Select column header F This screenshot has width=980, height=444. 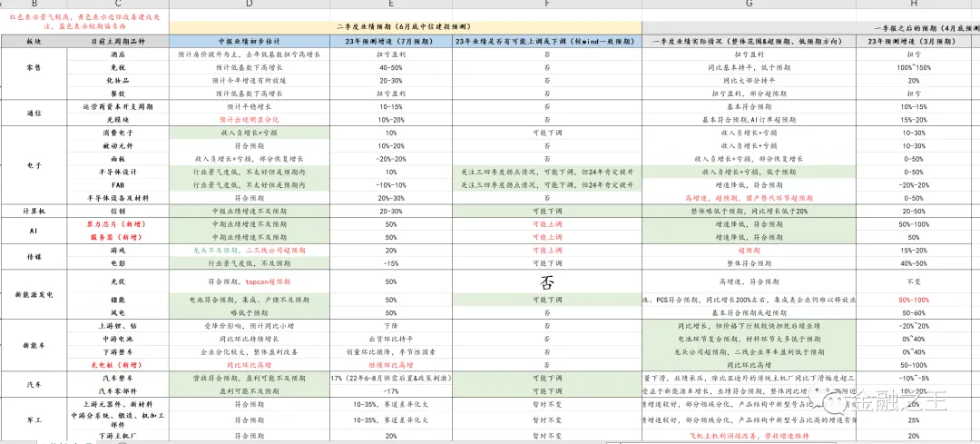tap(547, 5)
